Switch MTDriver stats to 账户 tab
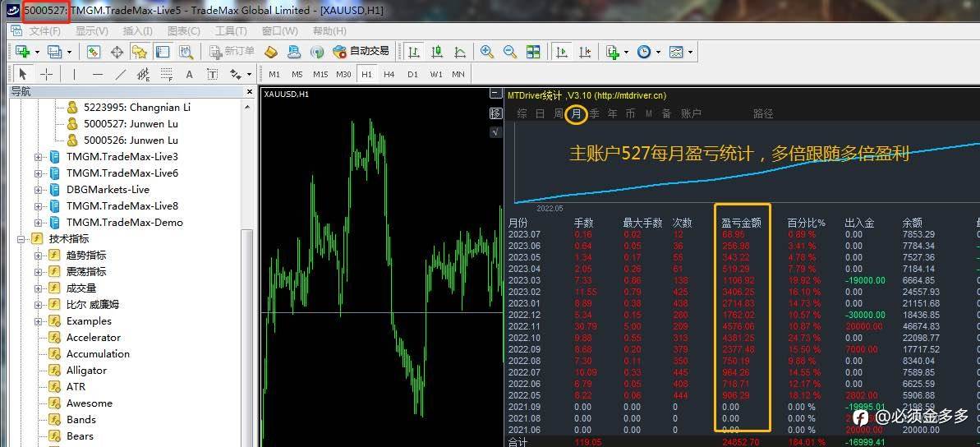Screen dimensions: 980x447 691,113
